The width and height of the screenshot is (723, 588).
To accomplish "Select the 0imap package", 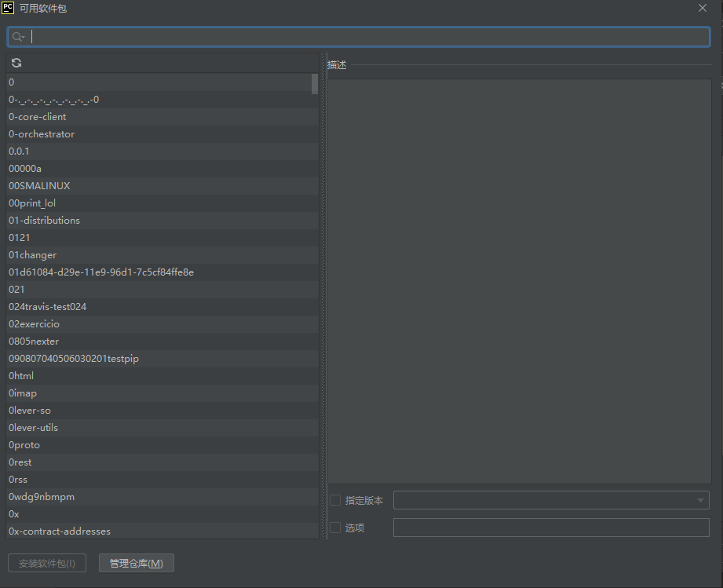I will tap(162, 393).
